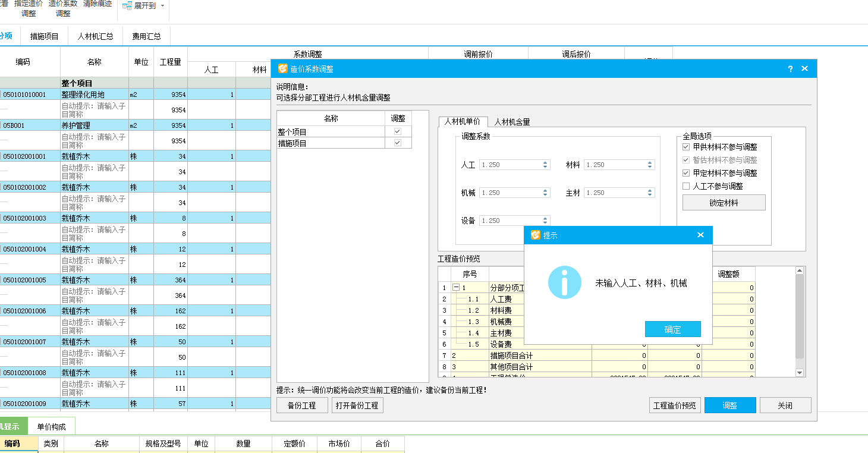Toggle the 整个项目 adjust checkbox
The height and width of the screenshot is (453, 868).
[398, 131]
